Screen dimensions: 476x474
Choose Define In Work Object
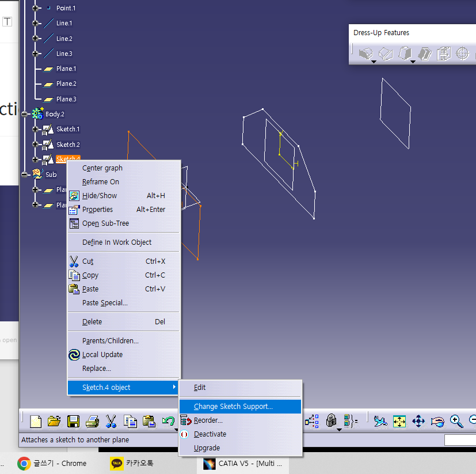pos(123,242)
